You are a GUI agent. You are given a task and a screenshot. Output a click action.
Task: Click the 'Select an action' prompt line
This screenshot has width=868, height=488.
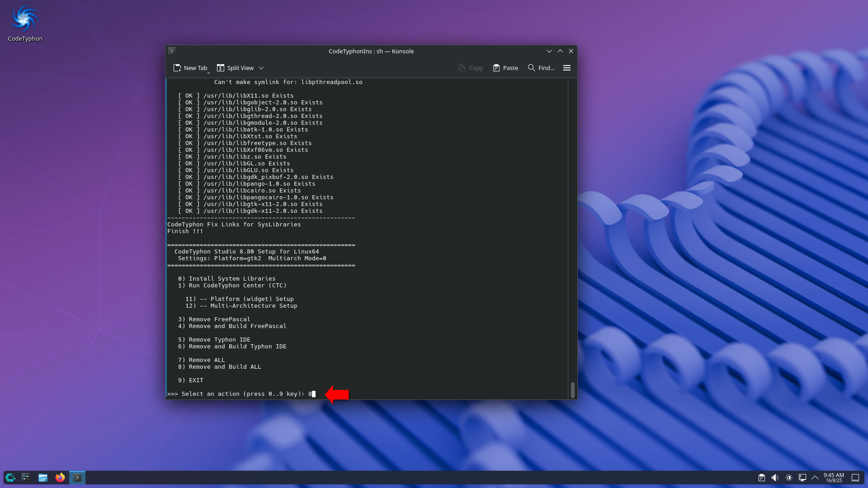[x=241, y=394]
